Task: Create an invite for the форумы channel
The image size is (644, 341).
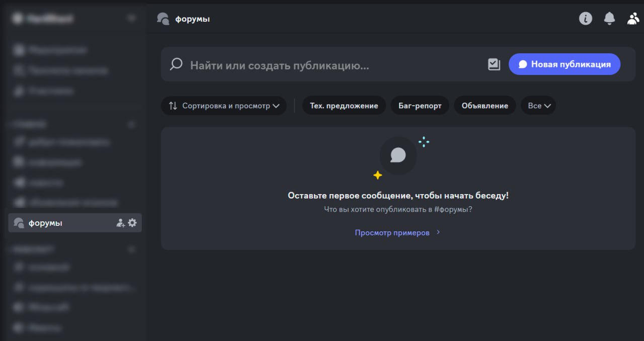Action: 120,222
